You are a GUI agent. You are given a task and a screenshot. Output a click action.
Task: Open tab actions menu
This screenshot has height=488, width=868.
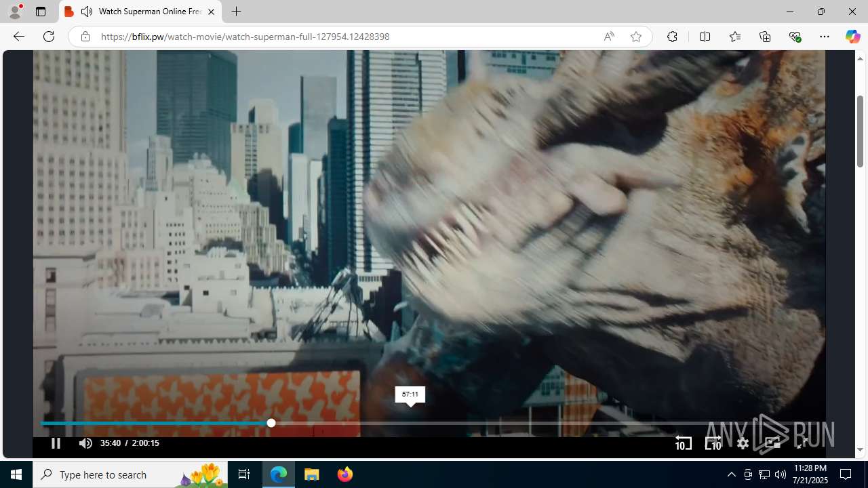pyautogui.click(x=41, y=12)
